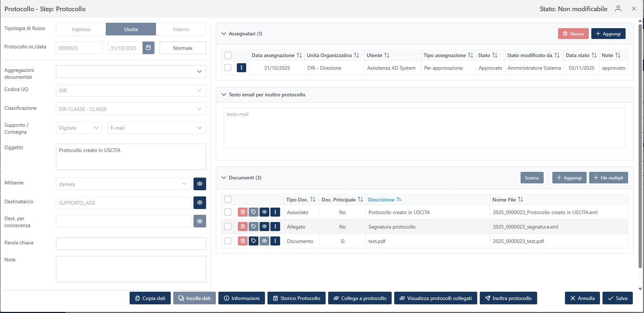Select the Ingresso flow type tab
Image resolution: width=644 pixels, height=313 pixels.
coord(81,29)
